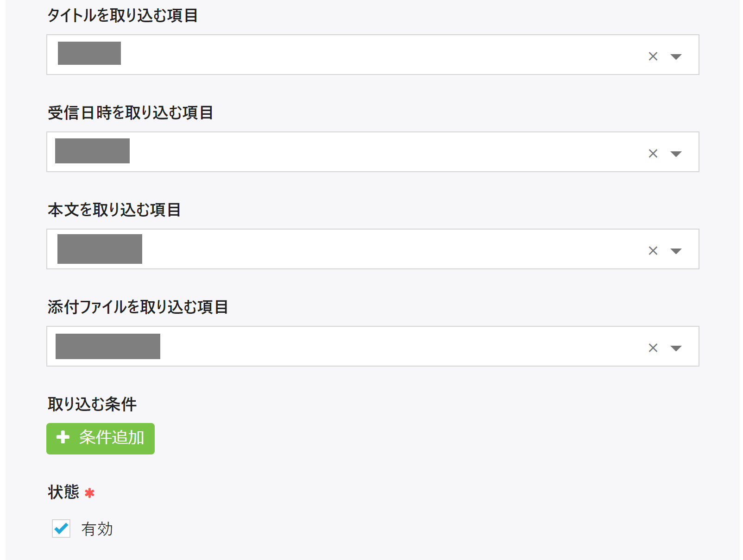Focus the 本文を取り込む項目 select box
The height and width of the screenshot is (560, 743).
371,249
